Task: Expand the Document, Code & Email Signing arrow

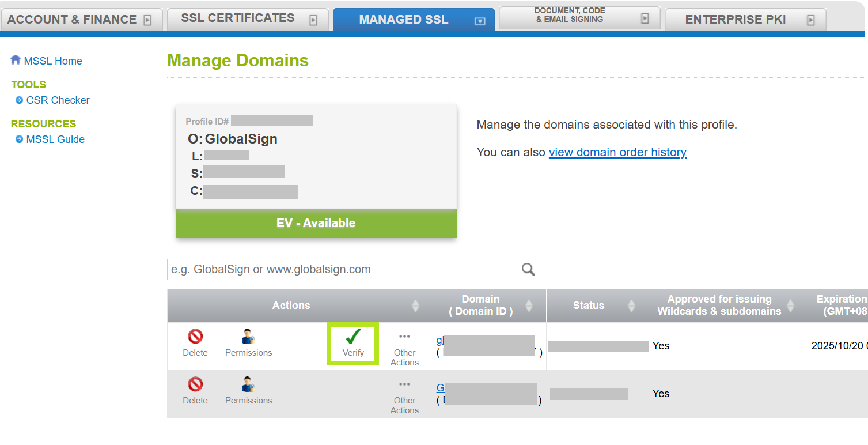Action: (645, 18)
